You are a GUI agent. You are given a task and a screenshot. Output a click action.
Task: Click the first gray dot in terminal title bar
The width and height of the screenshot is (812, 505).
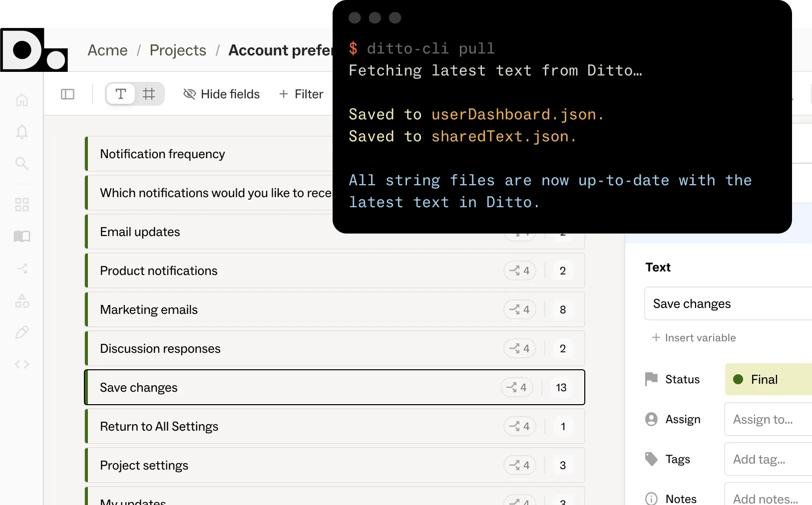(355, 18)
